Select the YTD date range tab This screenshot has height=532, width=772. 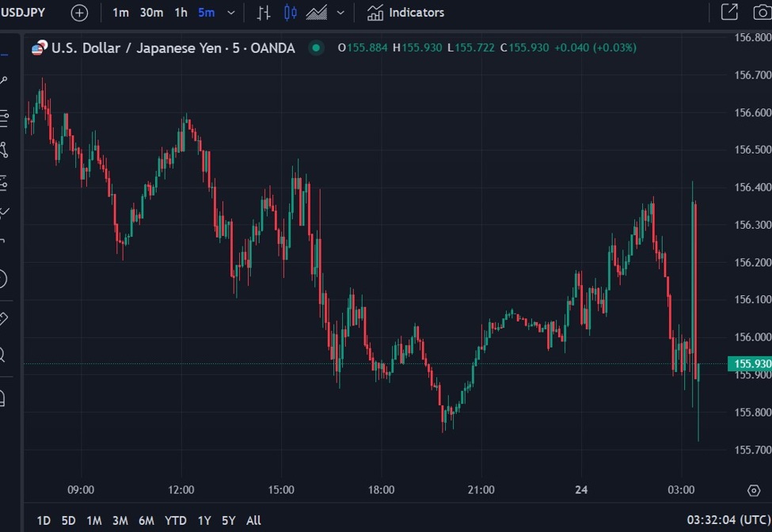175,520
